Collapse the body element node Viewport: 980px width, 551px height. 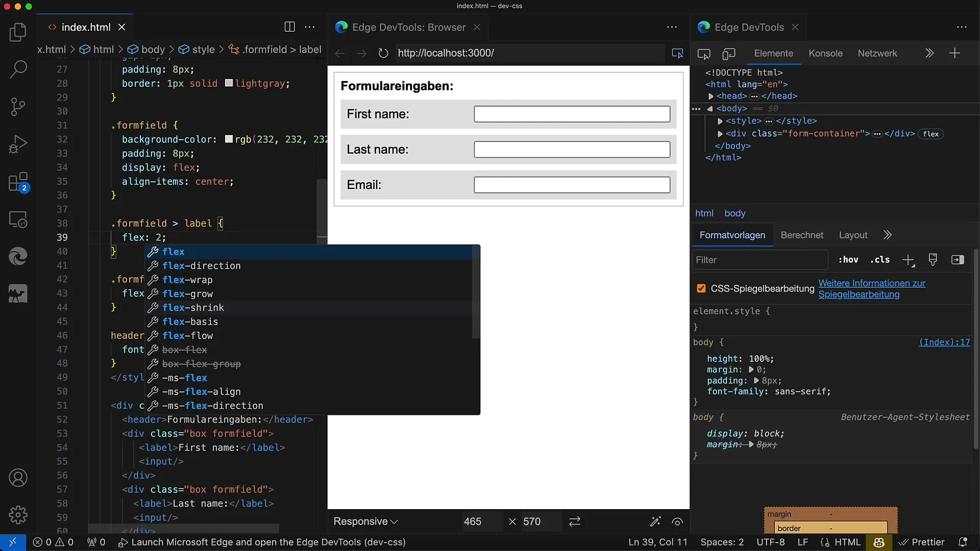point(709,109)
